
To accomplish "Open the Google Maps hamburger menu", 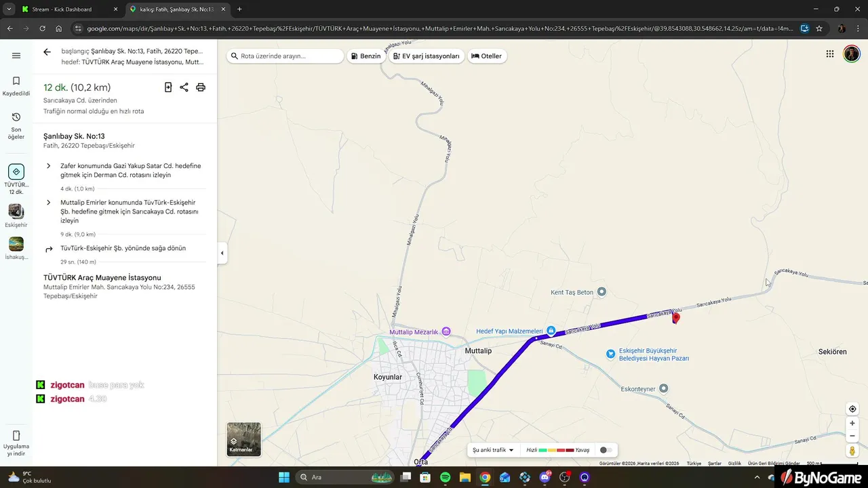I will click(16, 56).
